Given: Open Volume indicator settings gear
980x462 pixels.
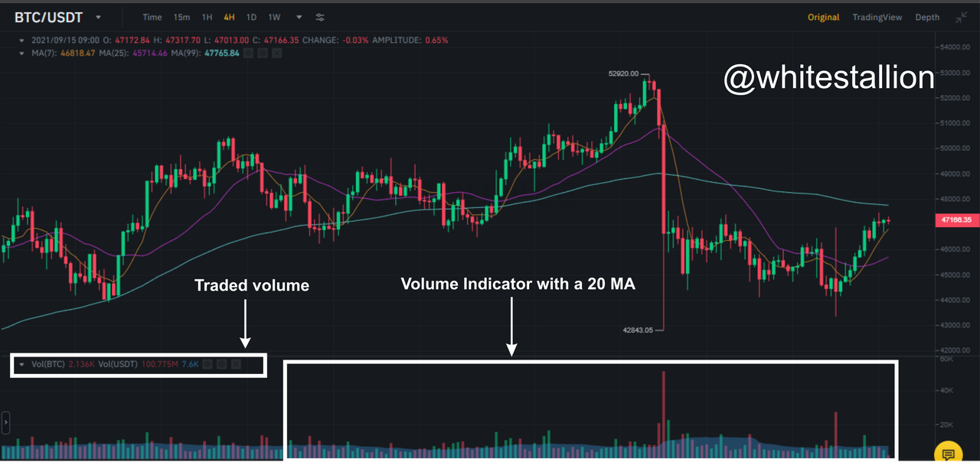Looking at the screenshot, I should coord(222,365).
